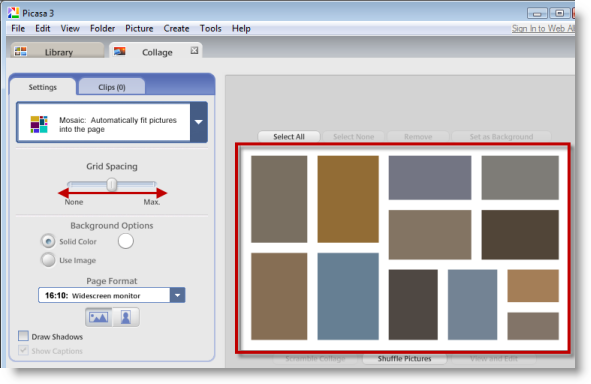Click the Background Options label
The width and height of the screenshot is (591, 384).
click(x=112, y=225)
